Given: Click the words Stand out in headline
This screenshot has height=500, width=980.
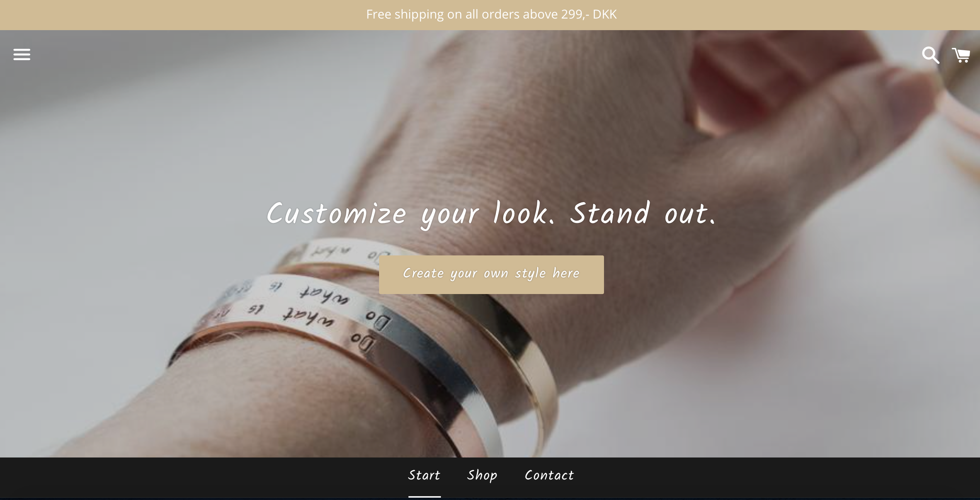Looking at the screenshot, I should [643, 214].
